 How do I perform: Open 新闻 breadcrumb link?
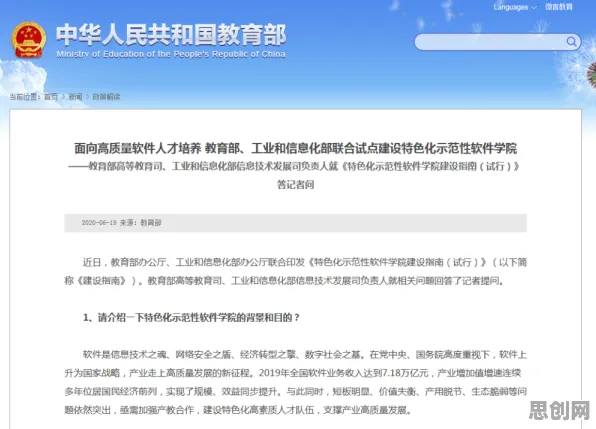tap(75, 97)
